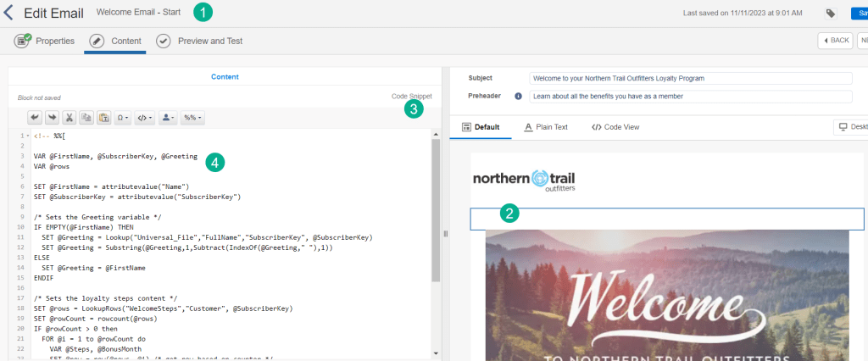
Task: Click the cut scissors icon
Action: 70,118
